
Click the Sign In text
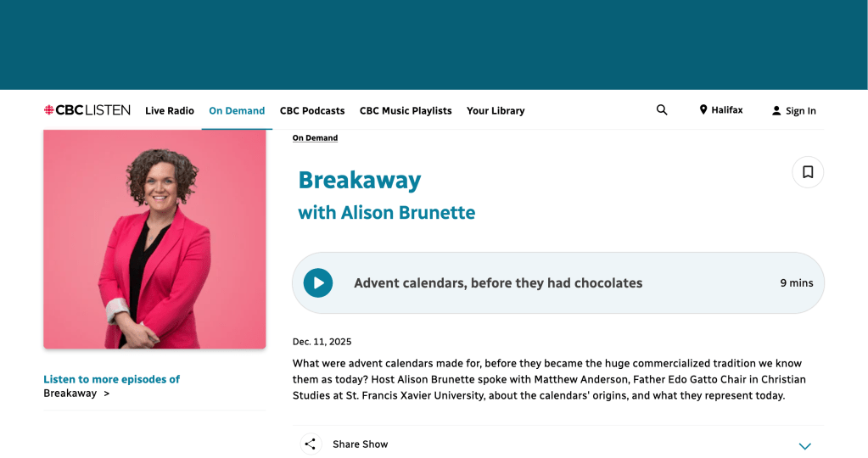[801, 111]
